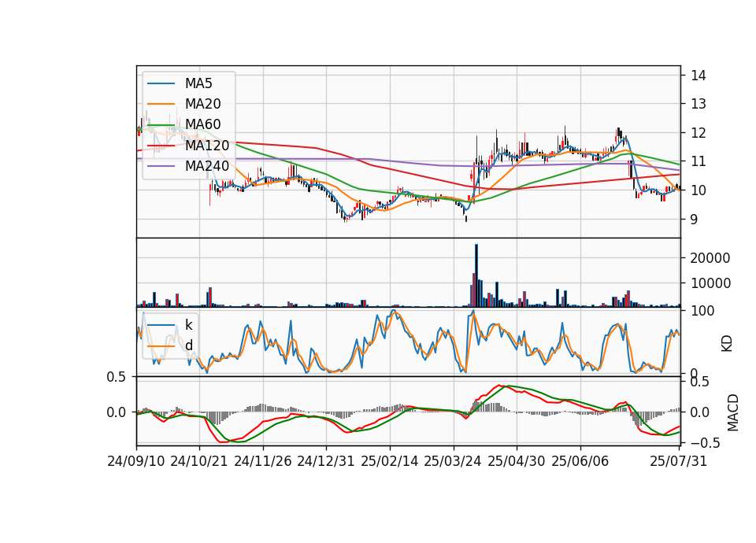Click the price axis value 11
Image resolution: width=756 pixels, height=543 pixels.
point(699,161)
